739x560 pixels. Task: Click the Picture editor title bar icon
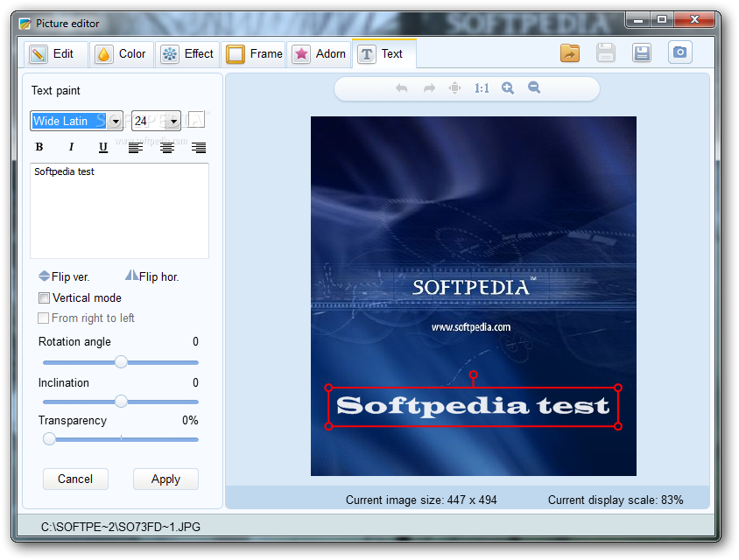click(x=25, y=24)
